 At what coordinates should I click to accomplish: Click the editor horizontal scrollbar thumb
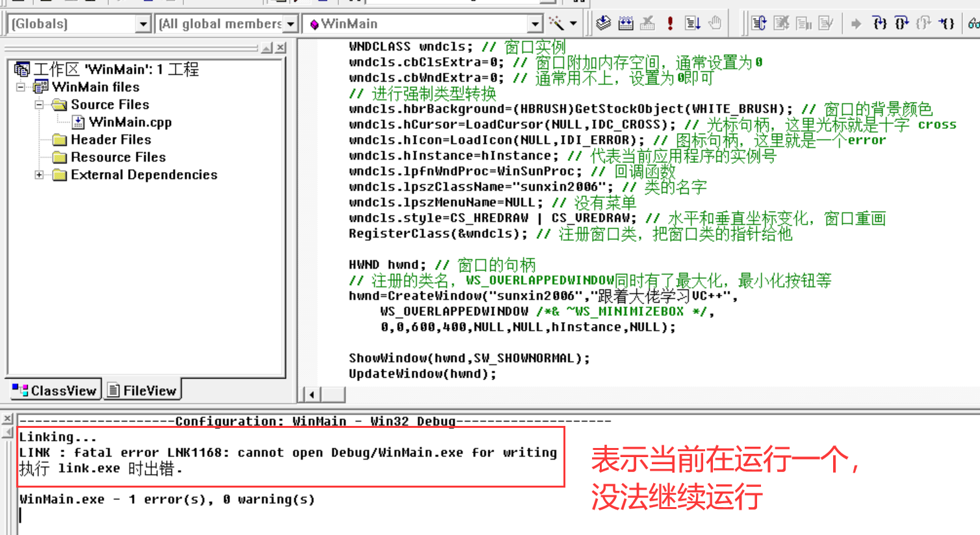[x=333, y=394]
